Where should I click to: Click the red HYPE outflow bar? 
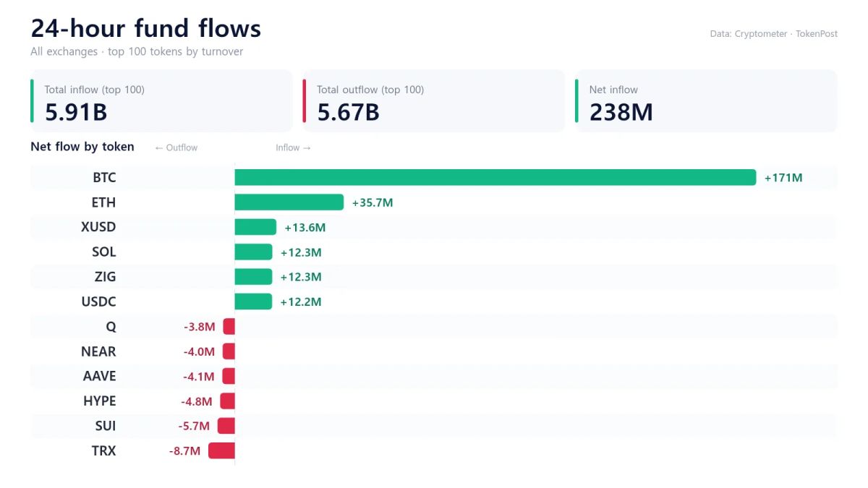tap(227, 401)
